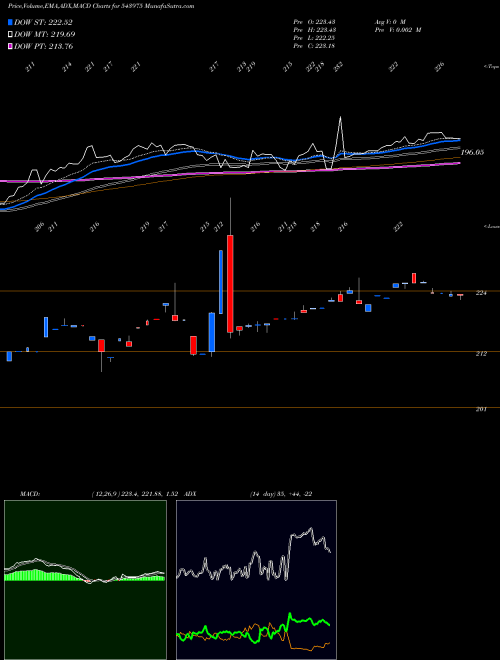Click the 212 price level label

click(x=481, y=354)
